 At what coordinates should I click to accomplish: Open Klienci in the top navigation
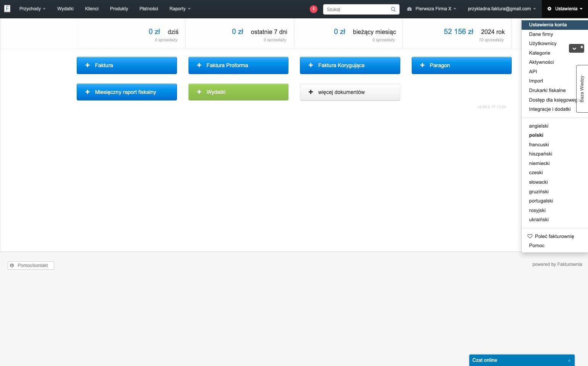pos(92,9)
